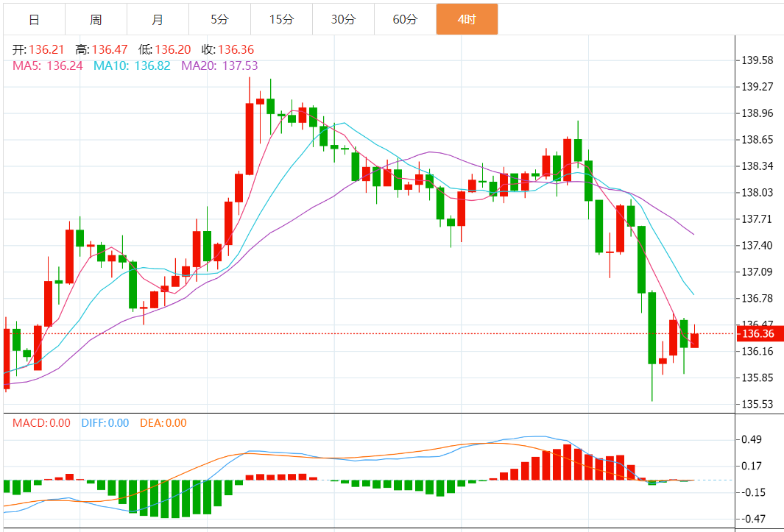Click the MACD: 0.00 indicator label

point(41,423)
